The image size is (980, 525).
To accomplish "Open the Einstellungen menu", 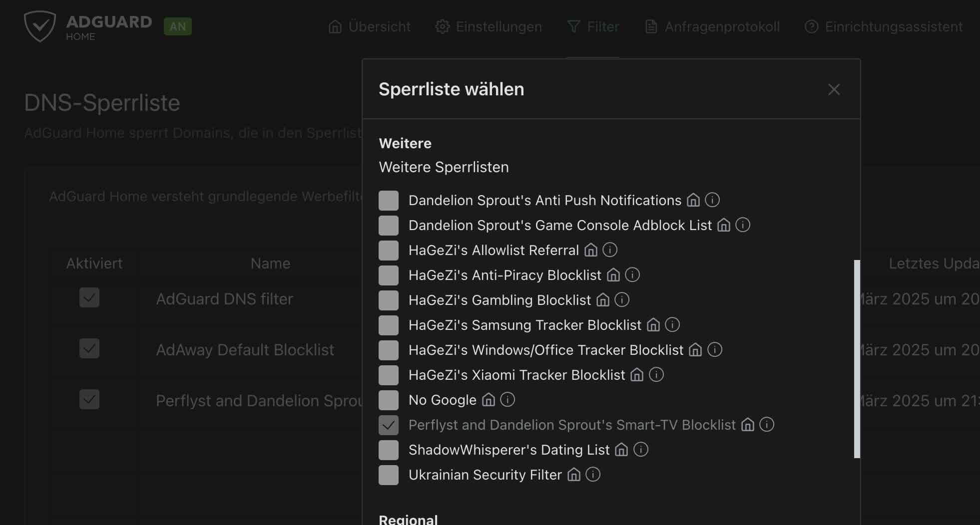I will (x=489, y=26).
